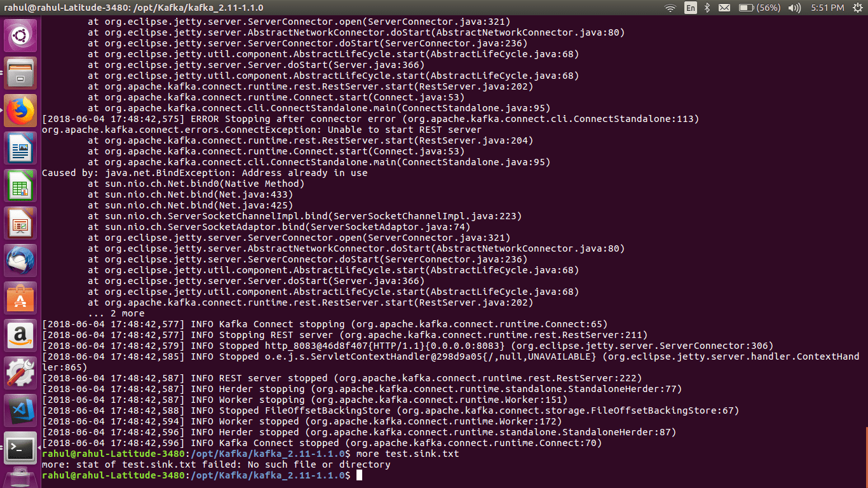Open the battery 56% power menu
The height and width of the screenshot is (488, 868).
click(759, 8)
